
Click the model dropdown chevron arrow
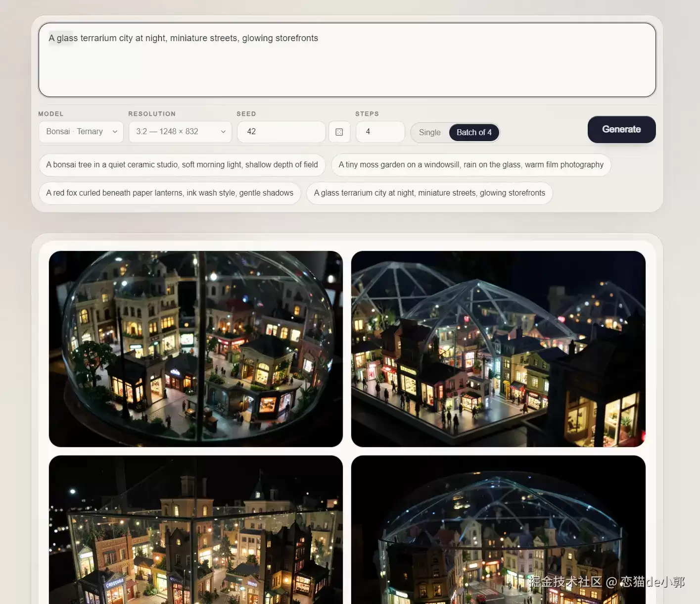[115, 132]
